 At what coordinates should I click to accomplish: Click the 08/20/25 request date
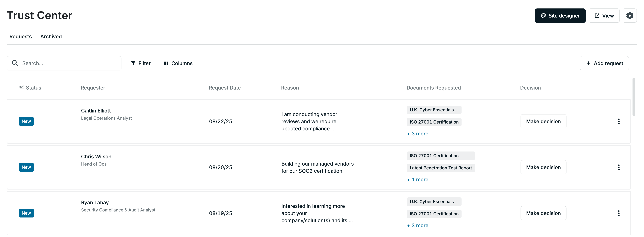(x=221, y=168)
